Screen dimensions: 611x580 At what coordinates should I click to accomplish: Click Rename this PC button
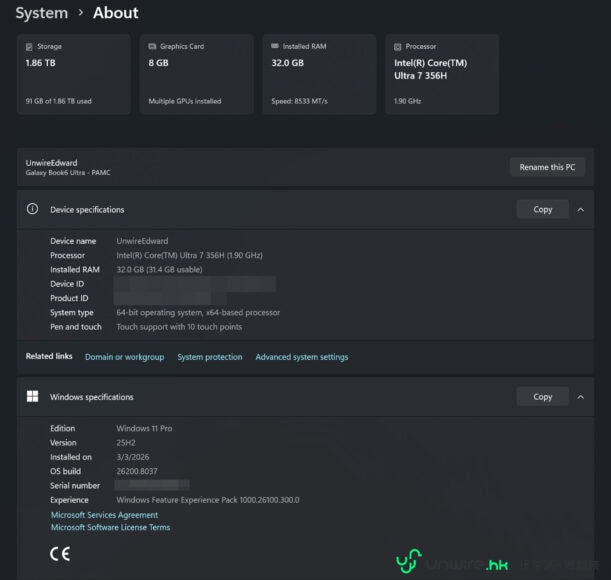[x=547, y=167]
